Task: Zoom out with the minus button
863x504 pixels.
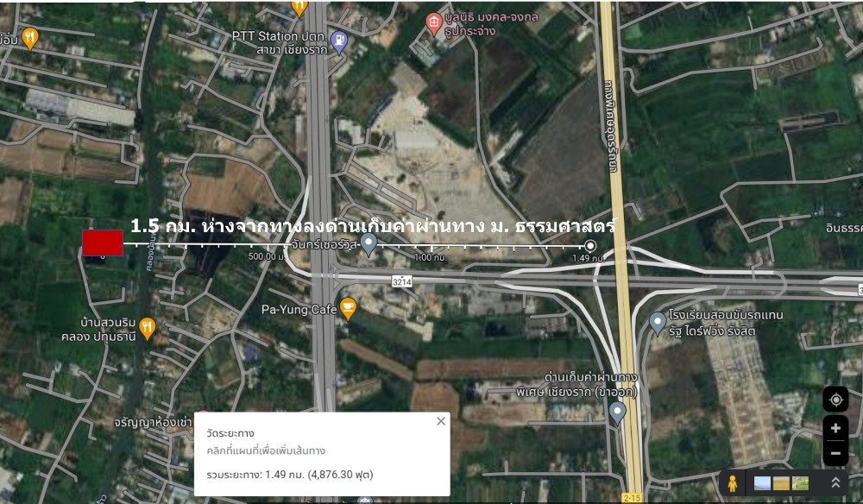Action: click(x=835, y=453)
